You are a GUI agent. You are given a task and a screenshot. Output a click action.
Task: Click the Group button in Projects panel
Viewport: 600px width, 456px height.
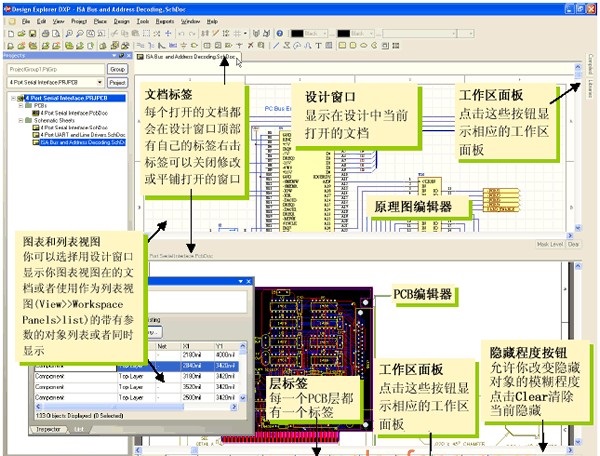[x=117, y=70]
